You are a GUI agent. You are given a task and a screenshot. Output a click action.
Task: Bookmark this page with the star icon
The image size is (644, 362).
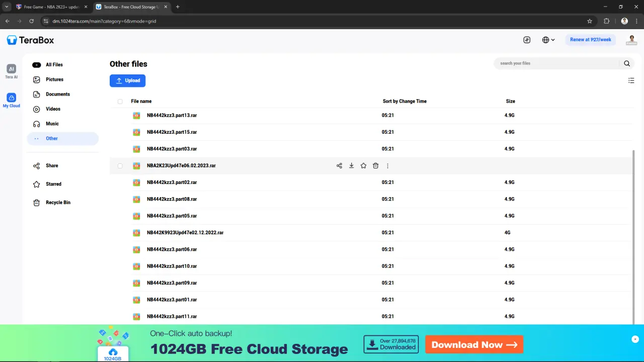click(x=590, y=21)
